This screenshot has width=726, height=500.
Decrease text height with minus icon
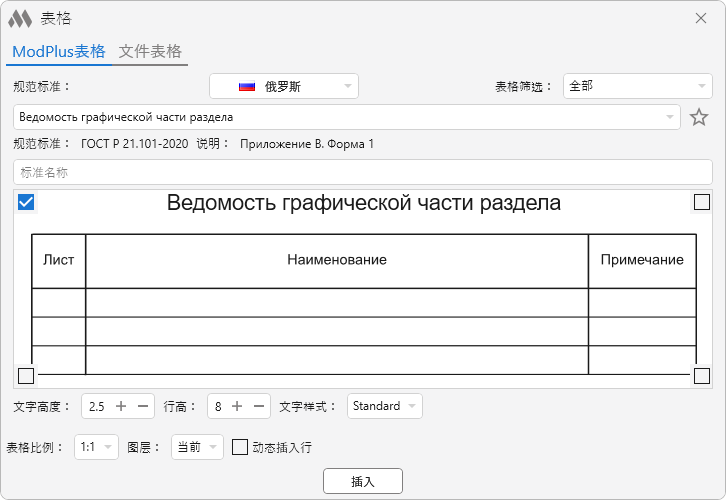click(x=143, y=406)
